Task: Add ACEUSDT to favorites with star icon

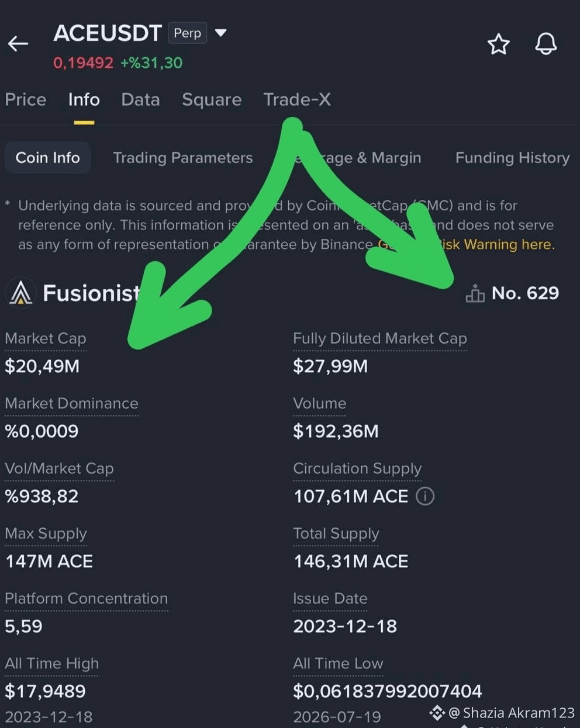Action: (498, 44)
